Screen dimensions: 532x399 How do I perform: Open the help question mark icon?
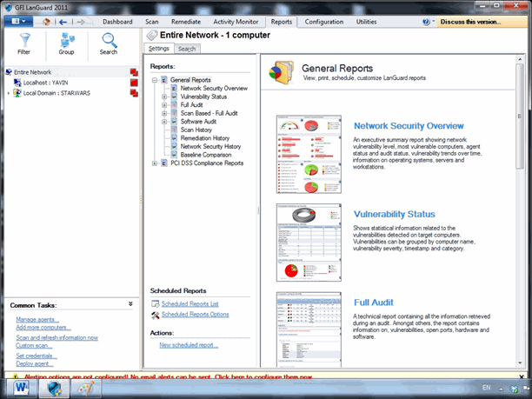426,22
